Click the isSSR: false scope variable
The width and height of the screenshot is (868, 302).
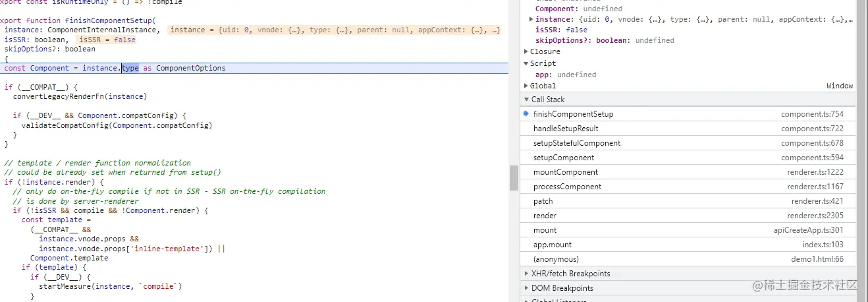pos(561,30)
